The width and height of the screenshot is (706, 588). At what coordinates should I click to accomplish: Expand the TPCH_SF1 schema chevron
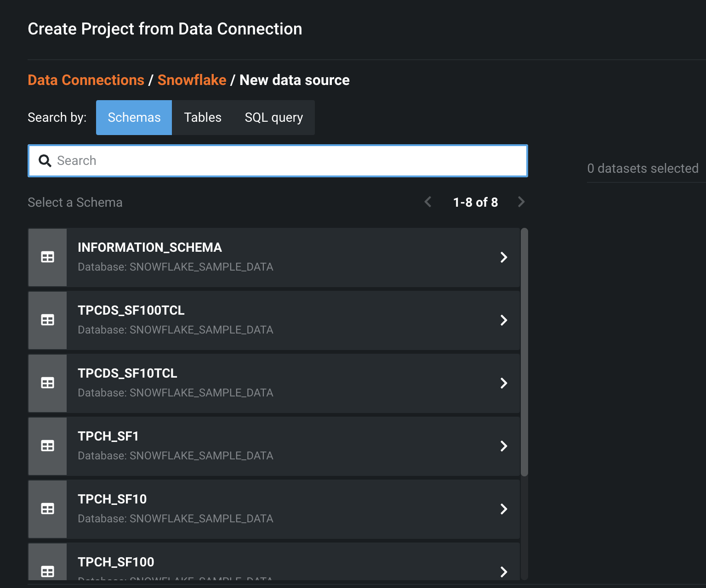(x=504, y=446)
